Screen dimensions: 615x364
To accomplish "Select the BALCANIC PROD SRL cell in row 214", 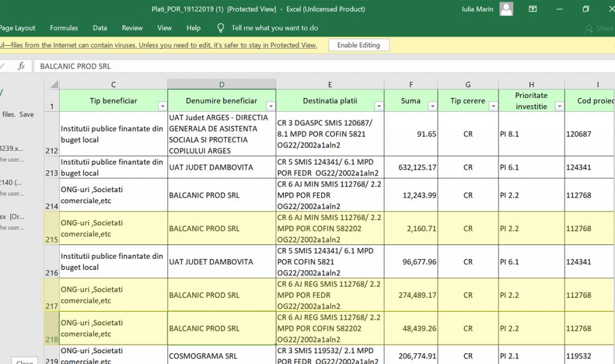I will [x=222, y=195].
